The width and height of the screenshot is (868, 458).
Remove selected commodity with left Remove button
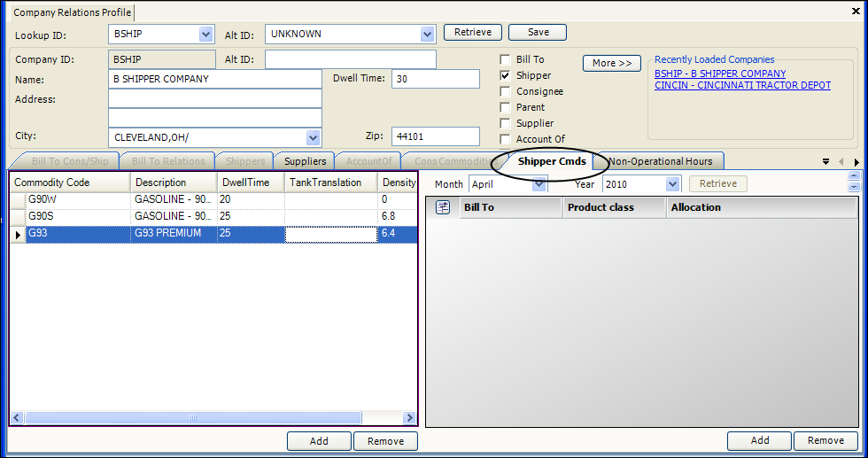coord(385,441)
